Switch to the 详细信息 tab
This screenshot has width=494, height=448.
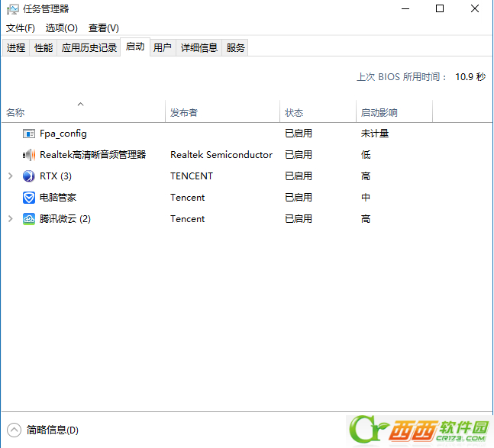[199, 48]
